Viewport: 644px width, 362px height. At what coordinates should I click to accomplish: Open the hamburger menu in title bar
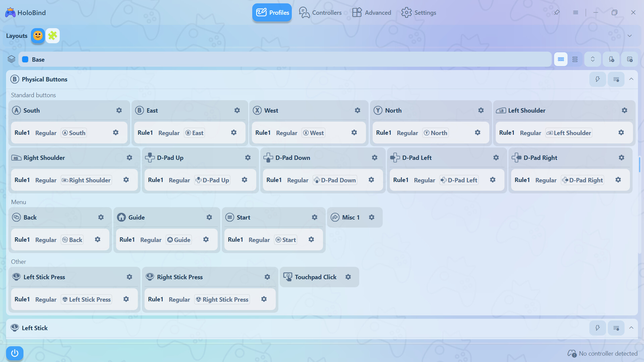coord(576,12)
